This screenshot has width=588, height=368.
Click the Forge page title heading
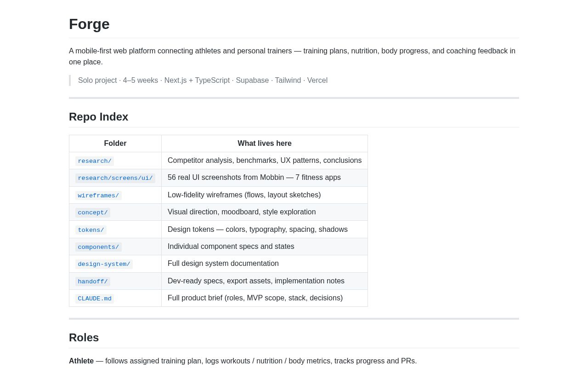pos(89,24)
